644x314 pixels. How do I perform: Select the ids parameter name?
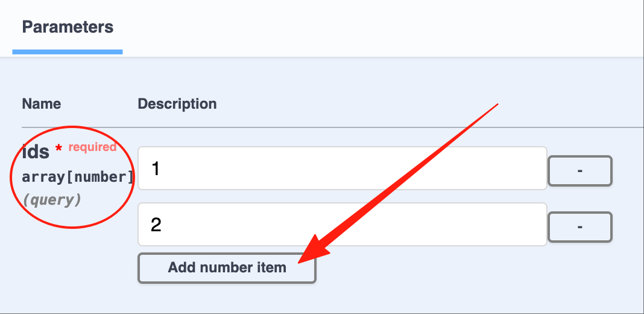(x=36, y=152)
